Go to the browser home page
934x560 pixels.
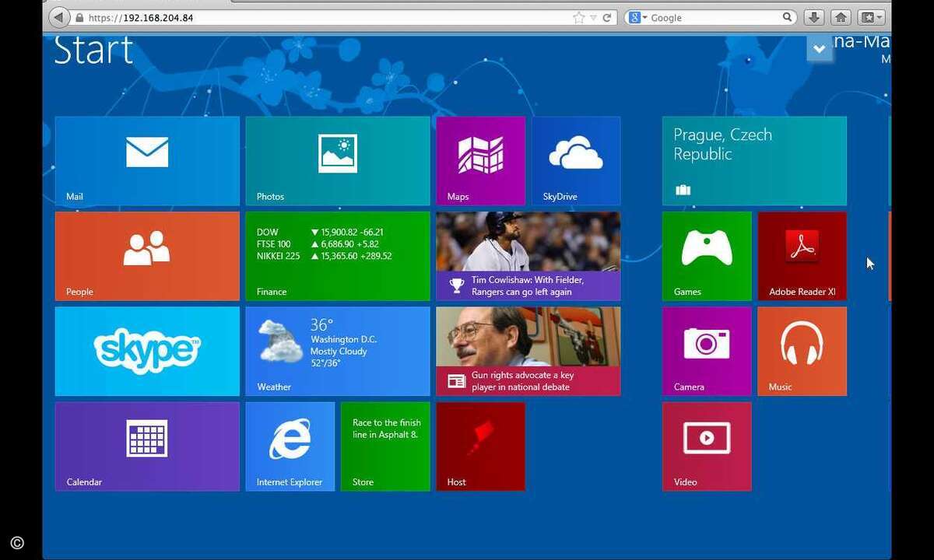pos(841,17)
